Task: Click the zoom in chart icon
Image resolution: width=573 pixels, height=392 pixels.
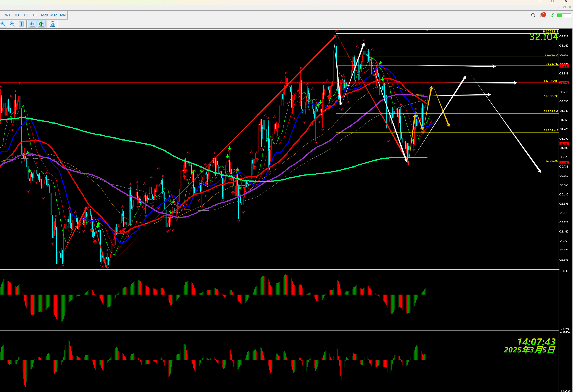Action: click(x=3, y=24)
